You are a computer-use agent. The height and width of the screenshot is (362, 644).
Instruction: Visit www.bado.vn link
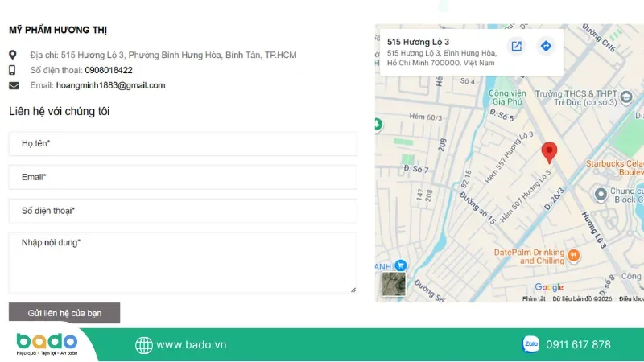pyautogui.click(x=192, y=345)
